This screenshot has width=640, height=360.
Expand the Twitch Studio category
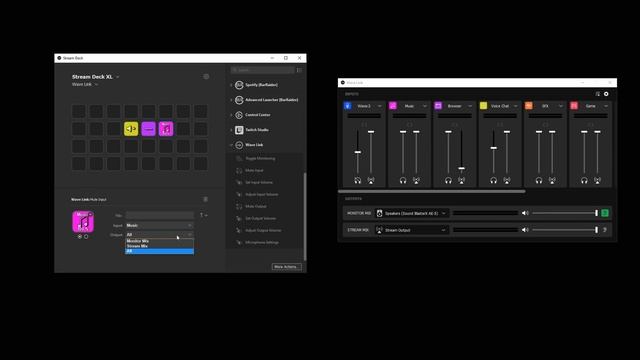(231, 130)
